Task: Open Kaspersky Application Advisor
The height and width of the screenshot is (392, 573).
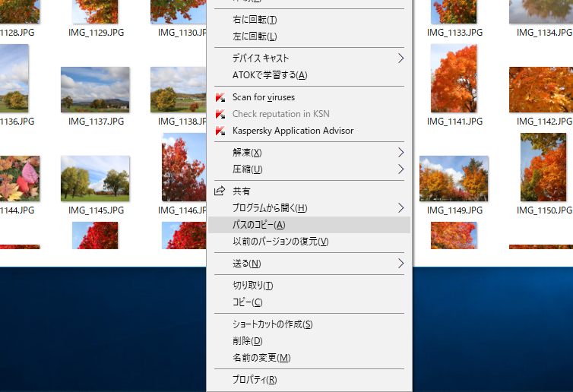Action: (309, 131)
